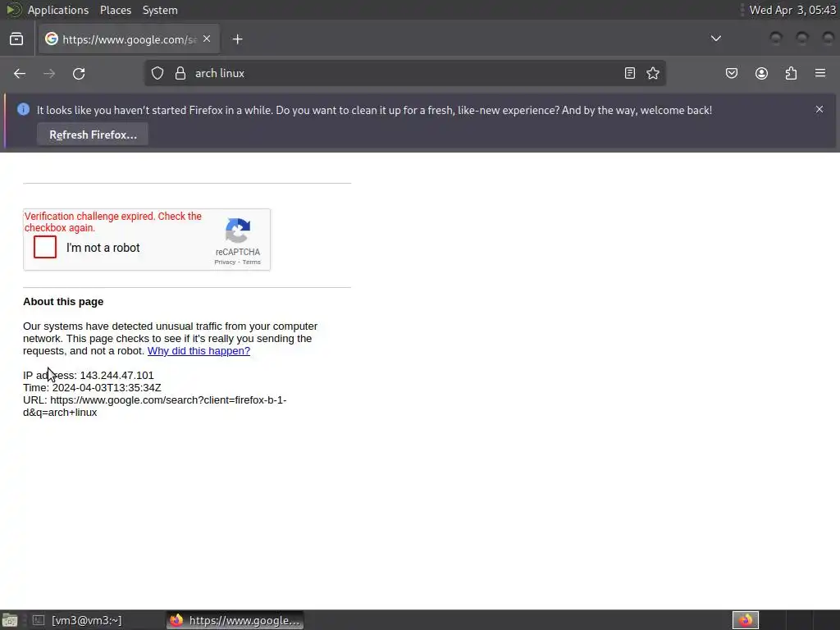Expand the list all tabs dropdown

click(x=715, y=39)
